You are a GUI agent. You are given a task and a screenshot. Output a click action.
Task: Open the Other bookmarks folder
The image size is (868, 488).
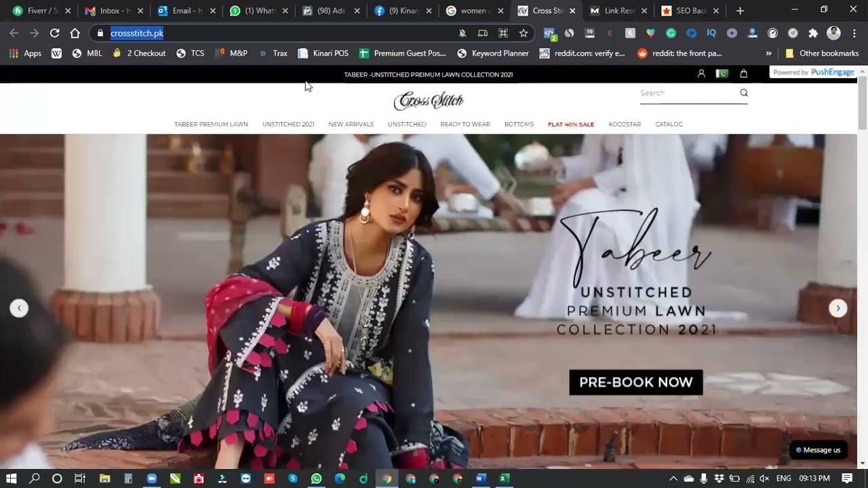[x=821, y=54]
